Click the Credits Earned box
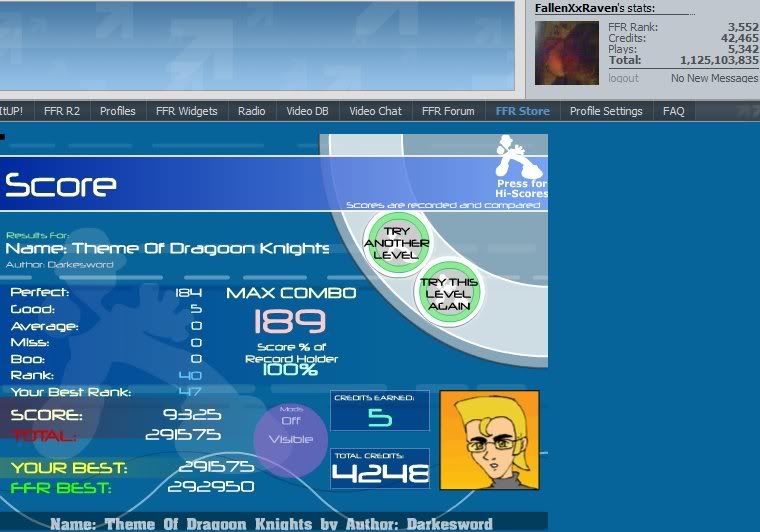The width and height of the screenshot is (760, 532). [x=380, y=410]
